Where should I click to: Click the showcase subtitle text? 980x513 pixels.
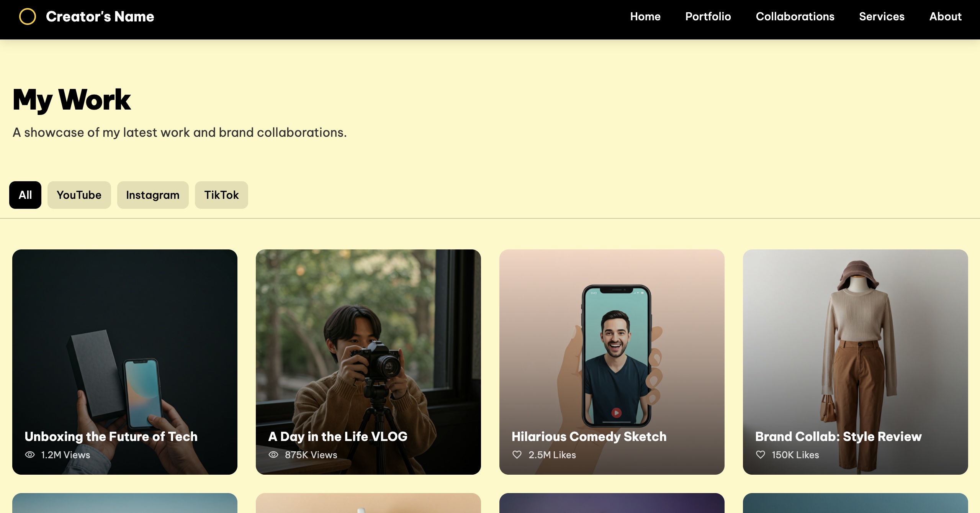(x=180, y=132)
